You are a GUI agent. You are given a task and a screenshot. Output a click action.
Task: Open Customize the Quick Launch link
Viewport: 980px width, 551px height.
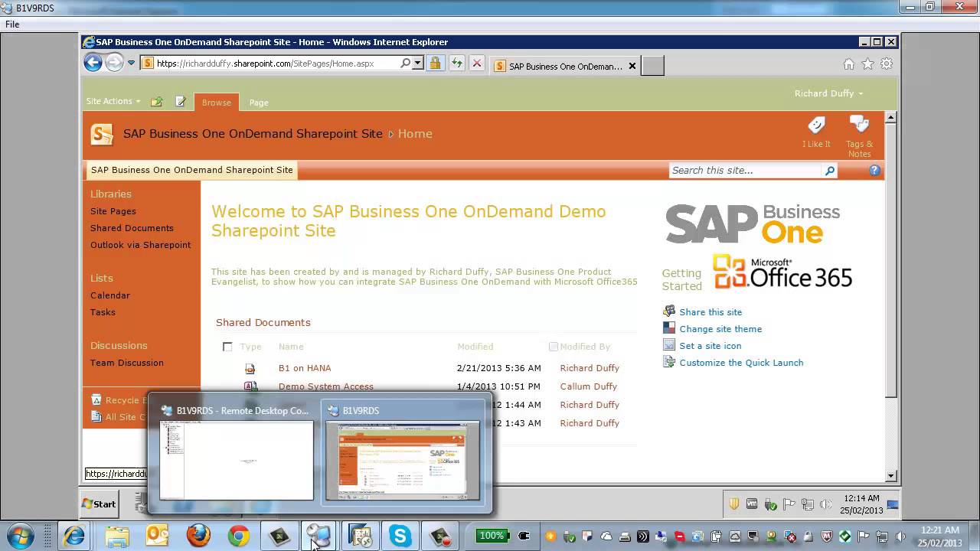click(x=741, y=363)
